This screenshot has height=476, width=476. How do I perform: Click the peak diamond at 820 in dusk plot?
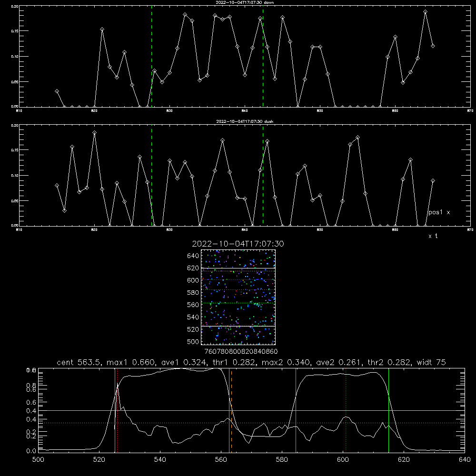click(x=94, y=133)
